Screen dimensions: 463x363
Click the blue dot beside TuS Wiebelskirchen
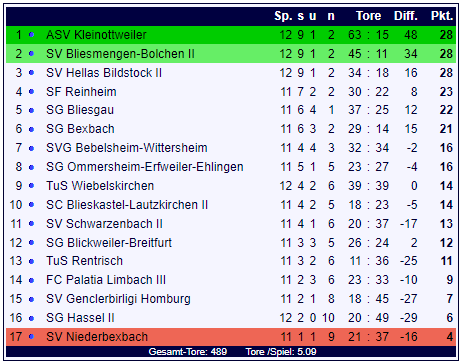pos(31,186)
